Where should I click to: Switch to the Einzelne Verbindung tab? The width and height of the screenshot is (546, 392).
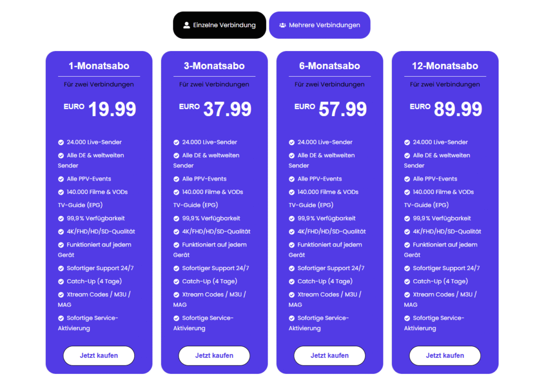coord(219,25)
